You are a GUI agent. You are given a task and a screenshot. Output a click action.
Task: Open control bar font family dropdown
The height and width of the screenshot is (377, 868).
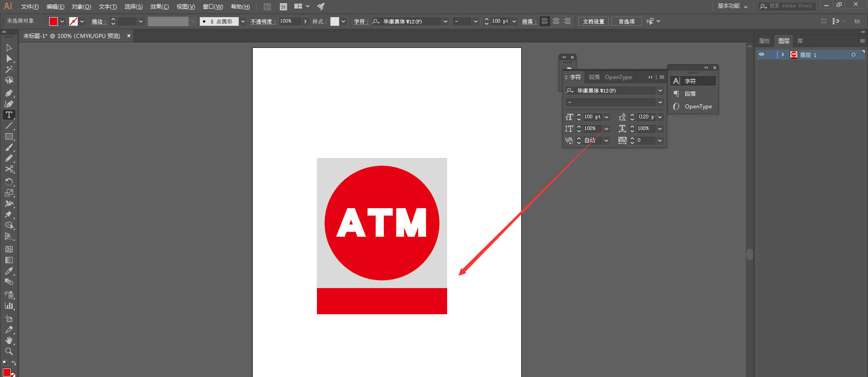point(445,21)
